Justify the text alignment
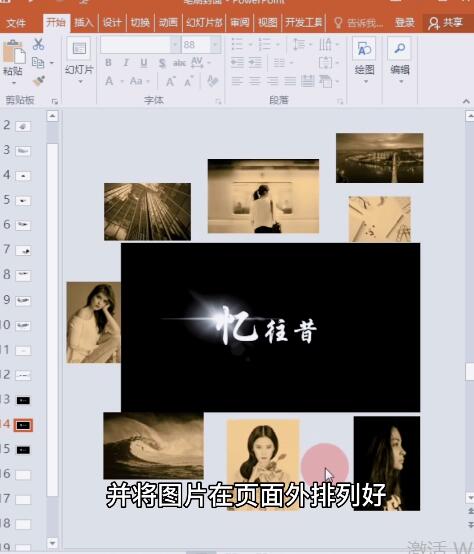The width and height of the screenshot is (474, 554). [x=290, y=81]
